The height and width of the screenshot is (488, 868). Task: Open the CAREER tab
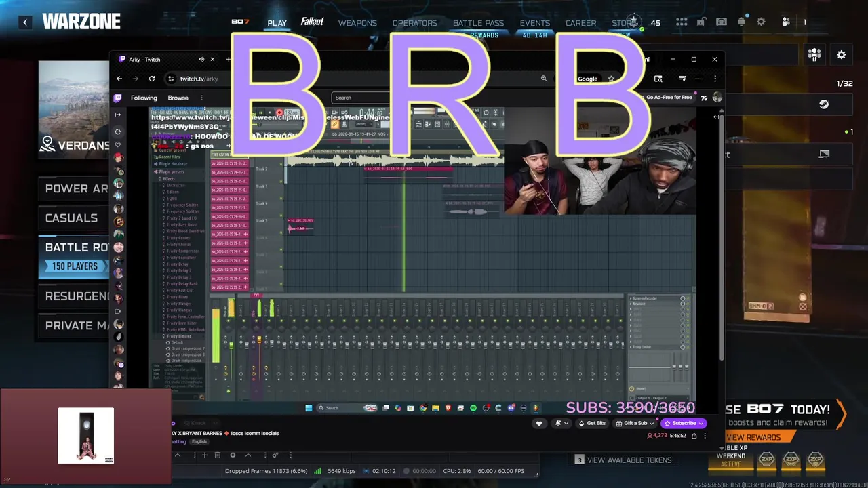click(x=581, y=23)
